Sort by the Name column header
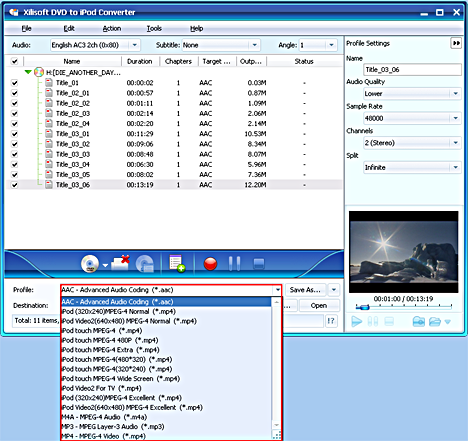 pyautogui.click(x=72, y=61)
